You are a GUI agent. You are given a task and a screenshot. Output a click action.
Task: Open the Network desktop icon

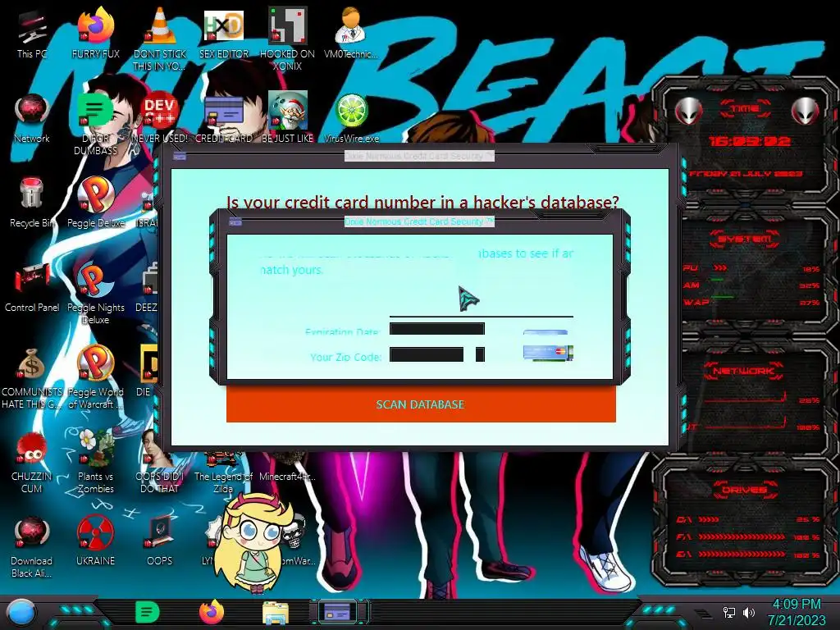32,118
